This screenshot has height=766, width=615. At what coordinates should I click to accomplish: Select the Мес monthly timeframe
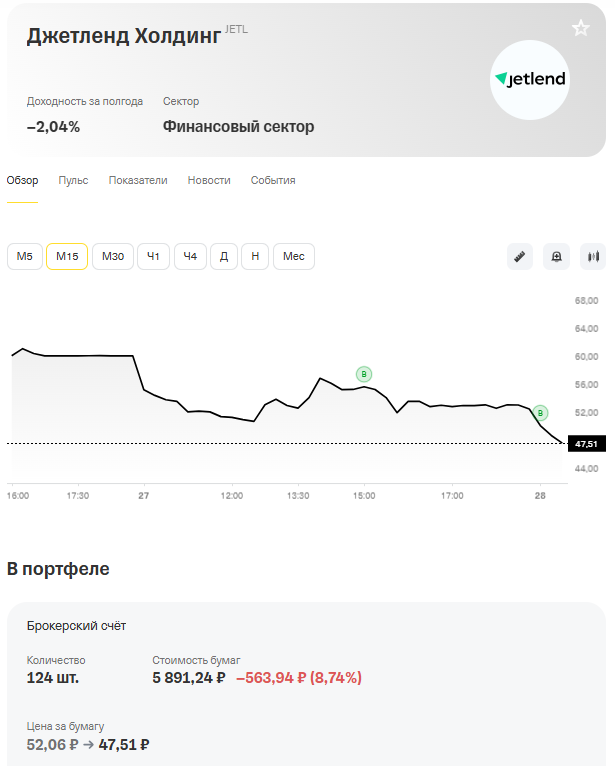click(294, 256)
